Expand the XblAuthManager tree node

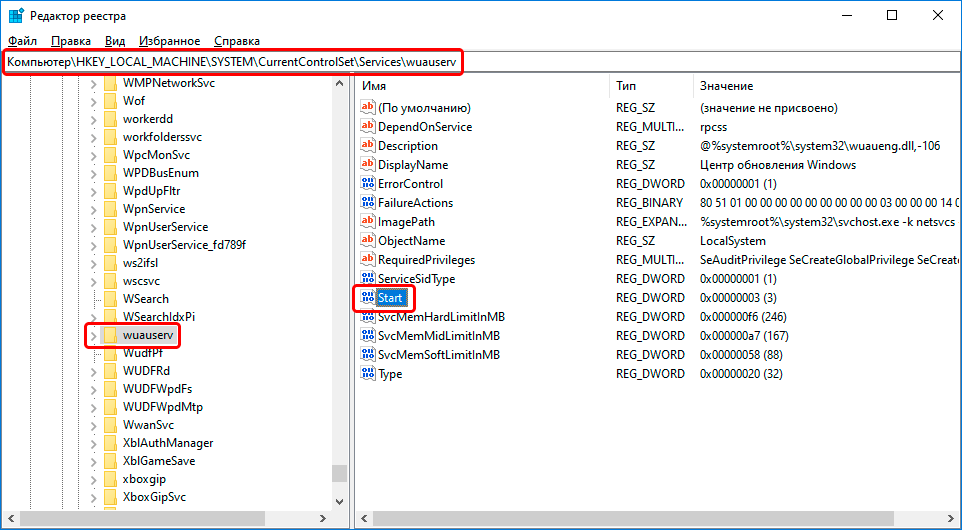point(93,443)
